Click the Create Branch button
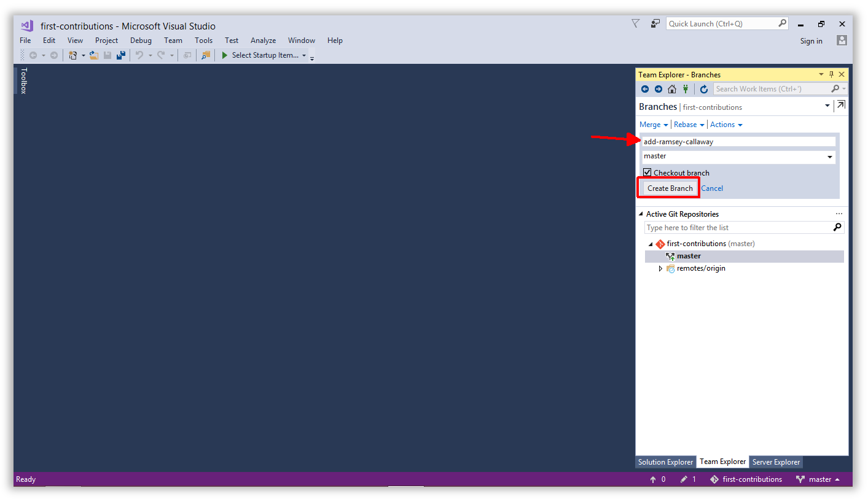 click(668, 188)
